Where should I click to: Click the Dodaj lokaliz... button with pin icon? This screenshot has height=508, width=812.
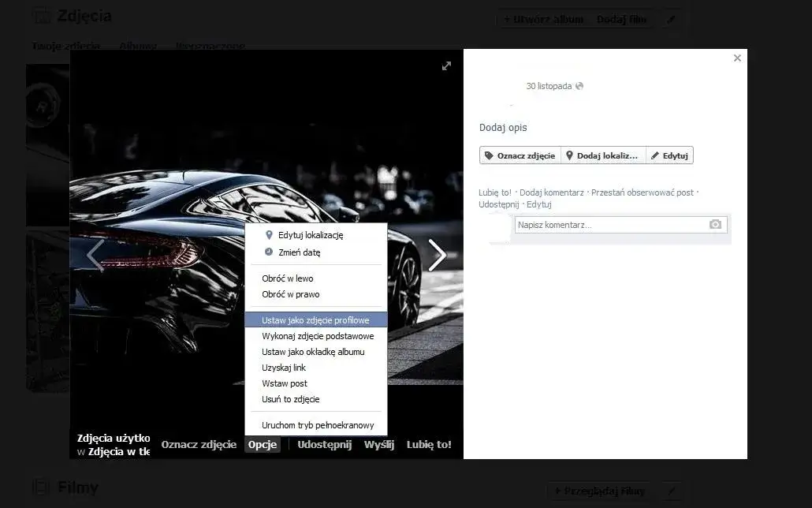coord(603,155)
